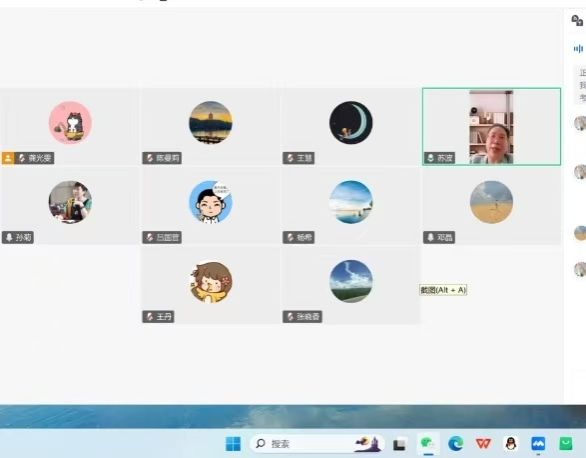The width and height of the screenshot is (586, 458).
Task: Open WPS Office from the taskbar
Action: point(483,444)
